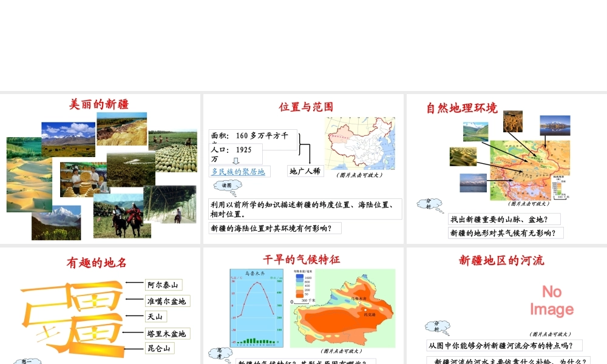Select the 塔里木盆地 label box
Screen dimensions: 607x364
[x=168, y=334]
